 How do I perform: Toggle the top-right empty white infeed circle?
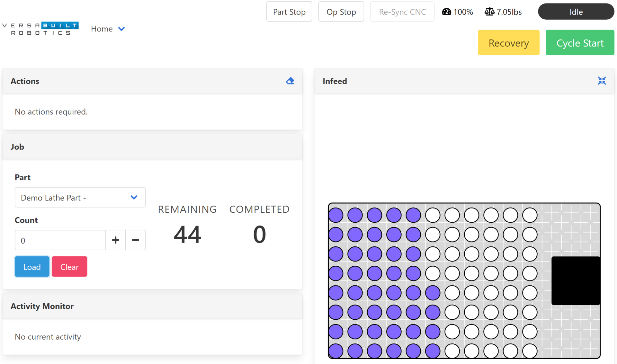pyautogui.click(x=530, y=215)
